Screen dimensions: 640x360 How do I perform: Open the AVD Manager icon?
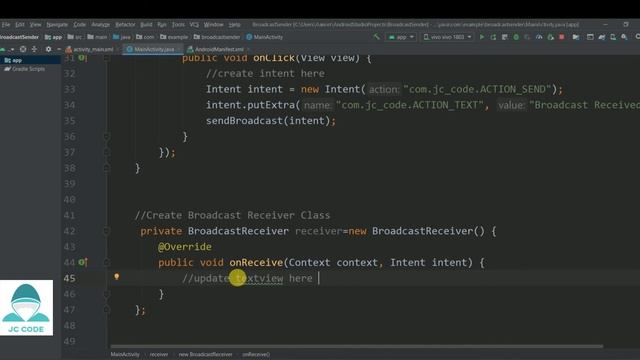[x=613, y=37]
